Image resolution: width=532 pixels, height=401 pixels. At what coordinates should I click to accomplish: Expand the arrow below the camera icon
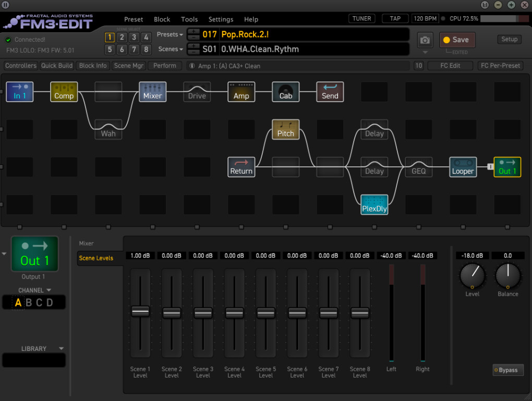[425, 52]
